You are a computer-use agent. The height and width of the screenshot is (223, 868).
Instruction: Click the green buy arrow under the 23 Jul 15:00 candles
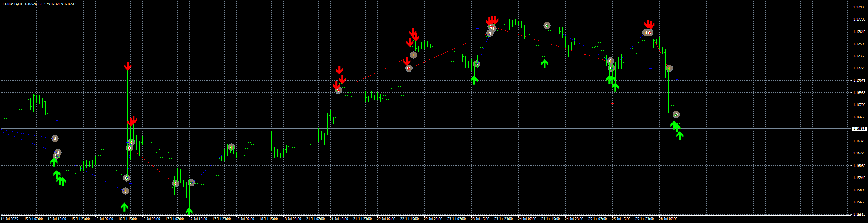[x=474, y=80]
